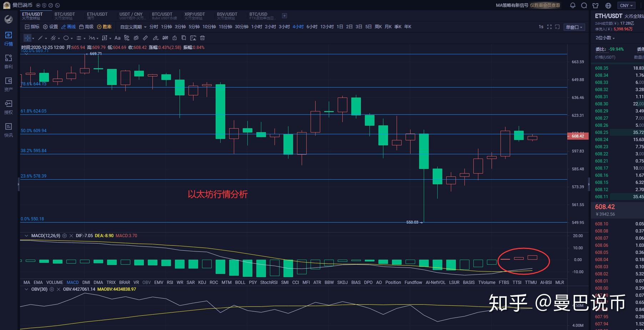The width and height of the screenshot is (644, 330).
Task: Click the order book ask price 608.35
Action: coord(602,68)
